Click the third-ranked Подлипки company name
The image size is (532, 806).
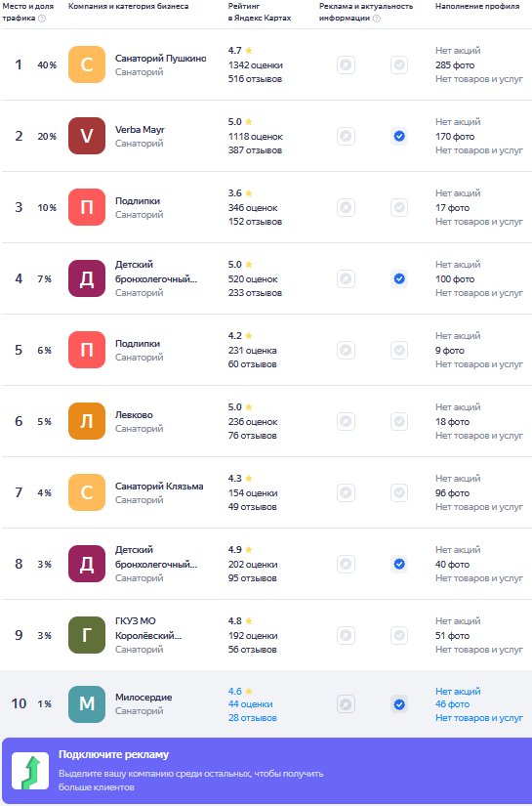[138, 201]
